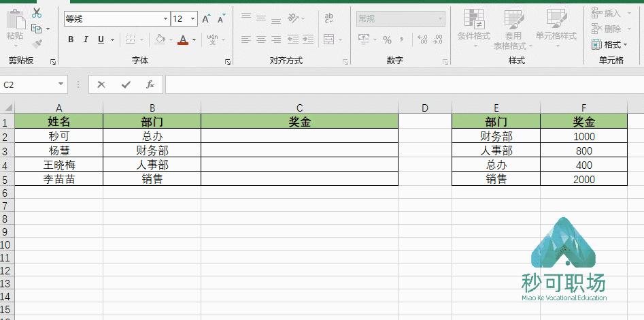Click the 单元格样式 button
644x320 pixels.
pos(556,29)
